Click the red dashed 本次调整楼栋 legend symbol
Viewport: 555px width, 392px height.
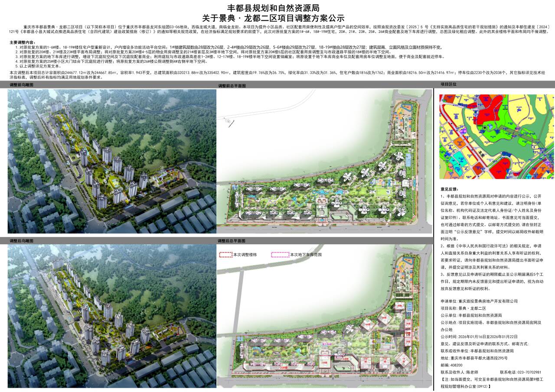(225, 255)
